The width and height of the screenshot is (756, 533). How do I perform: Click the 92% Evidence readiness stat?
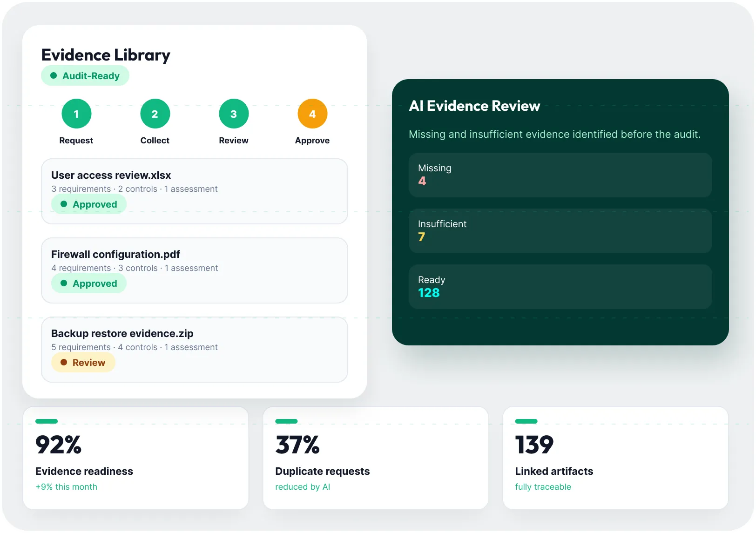[135, 458]
